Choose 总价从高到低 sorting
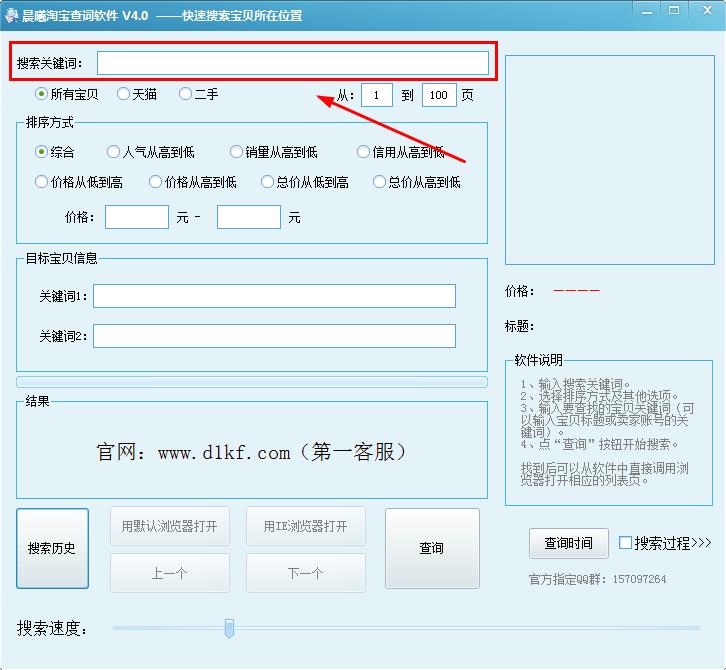This screenshot has height=670, width=726. click(379, 182)
